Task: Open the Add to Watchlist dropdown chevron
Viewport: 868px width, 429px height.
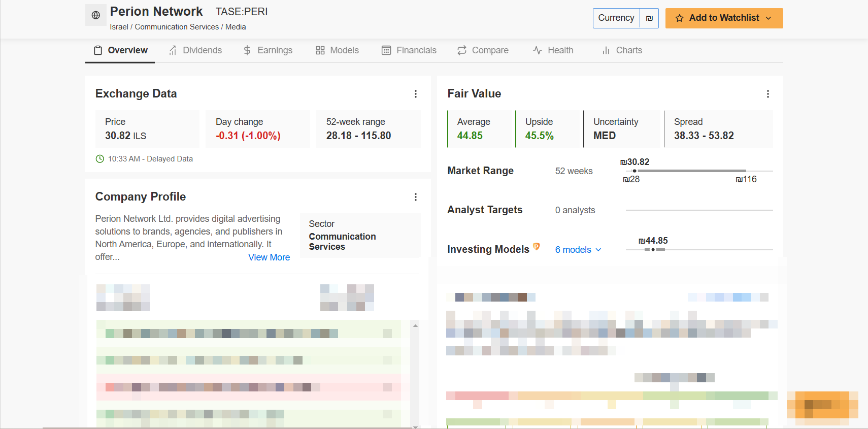Action: click(x=769, y=18)
